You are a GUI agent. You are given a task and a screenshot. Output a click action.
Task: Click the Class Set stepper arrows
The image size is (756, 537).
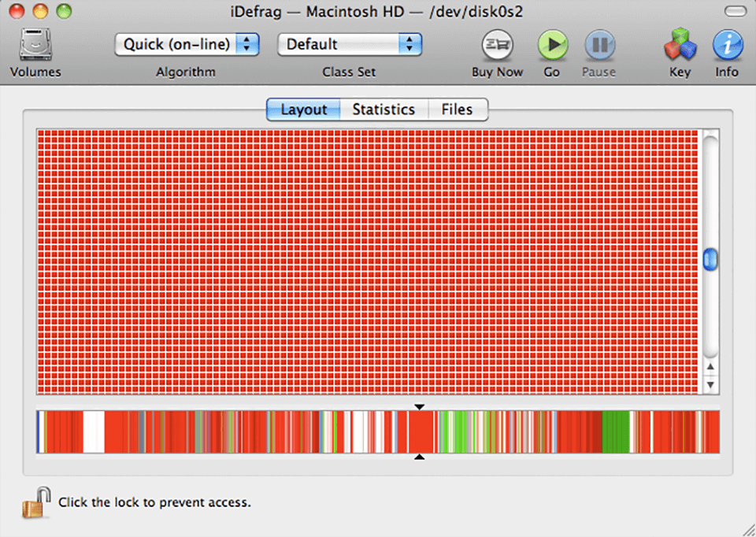click(x=410, y=44)
